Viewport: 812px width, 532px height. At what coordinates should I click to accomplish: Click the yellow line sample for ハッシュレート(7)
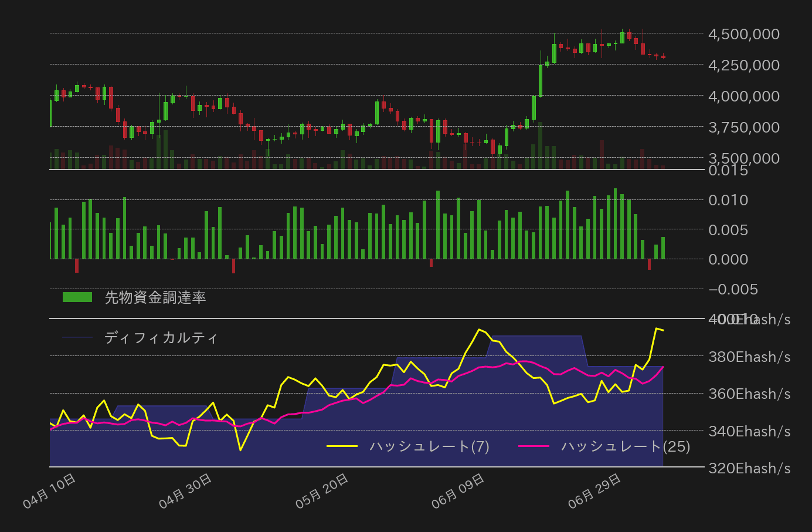coord(342,446)
